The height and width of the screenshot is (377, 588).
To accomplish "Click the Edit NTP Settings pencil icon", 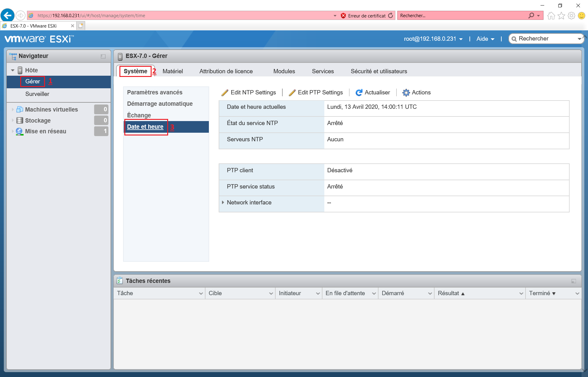I will click(225, 93).
